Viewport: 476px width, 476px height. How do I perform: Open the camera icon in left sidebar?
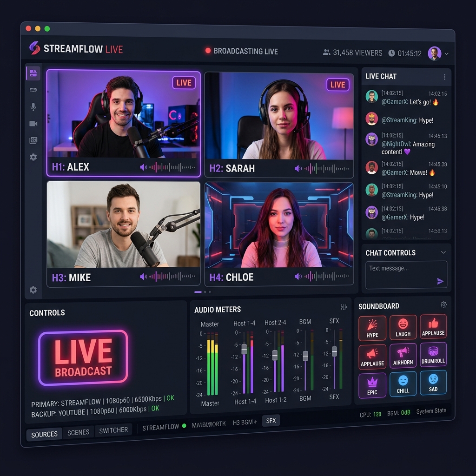coord(33,124)
